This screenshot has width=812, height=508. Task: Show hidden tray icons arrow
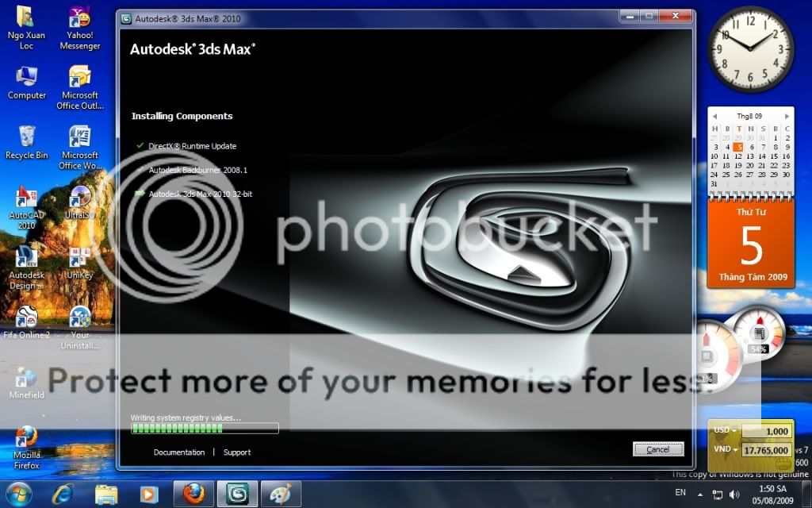700,495
